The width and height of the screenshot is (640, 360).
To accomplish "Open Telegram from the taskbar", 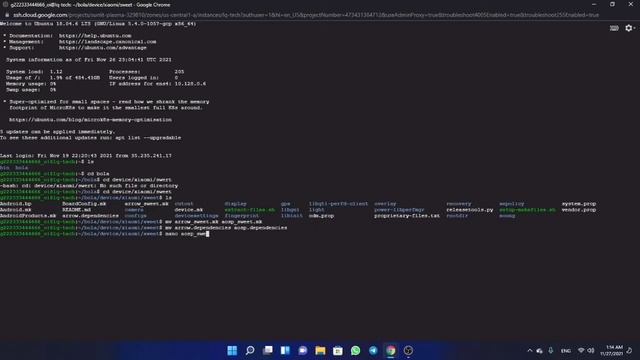I will (x=373, y=350).
